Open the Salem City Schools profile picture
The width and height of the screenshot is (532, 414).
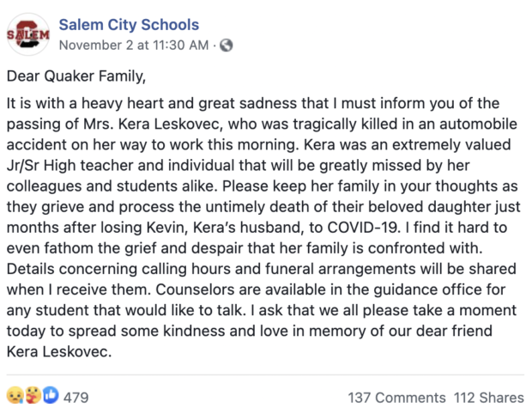click(x=28, y=34)
